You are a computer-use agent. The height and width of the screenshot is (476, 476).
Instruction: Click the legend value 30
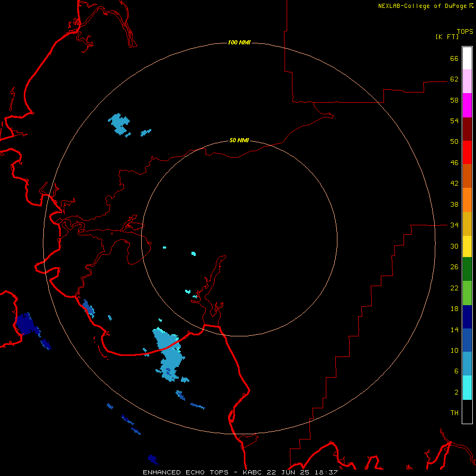(454, 246)
